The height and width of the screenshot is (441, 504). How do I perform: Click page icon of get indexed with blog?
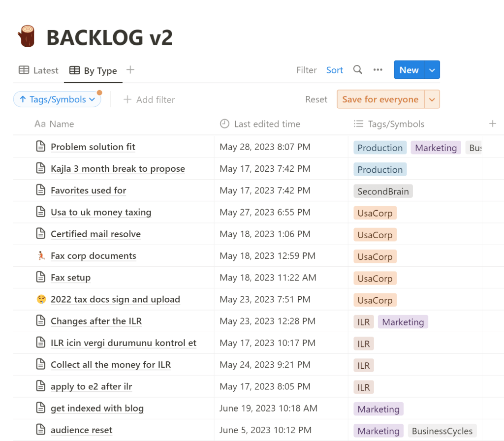pyautogui.click(x=40, y=408)
